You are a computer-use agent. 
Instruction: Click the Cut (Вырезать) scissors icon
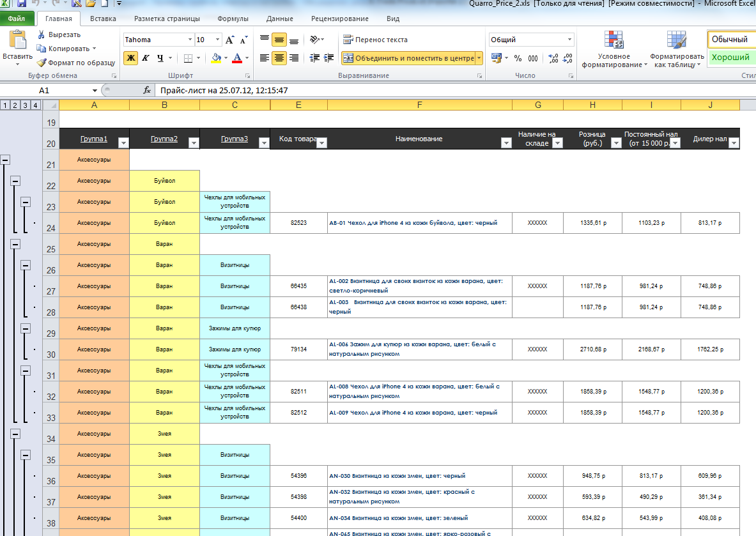(x=42, y=34)
